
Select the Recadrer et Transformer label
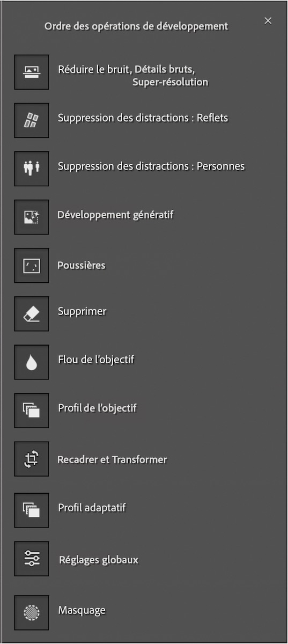click(112, 460)
